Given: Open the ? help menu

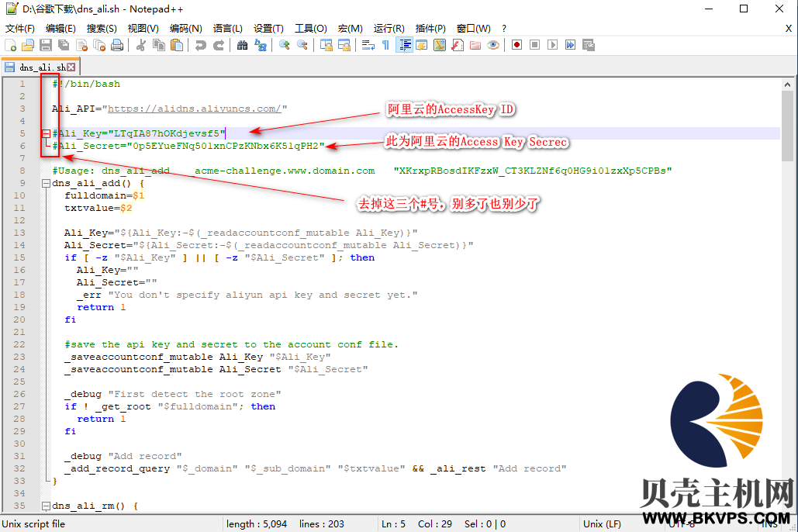Looking at the screenshot, I should (504, 29).
